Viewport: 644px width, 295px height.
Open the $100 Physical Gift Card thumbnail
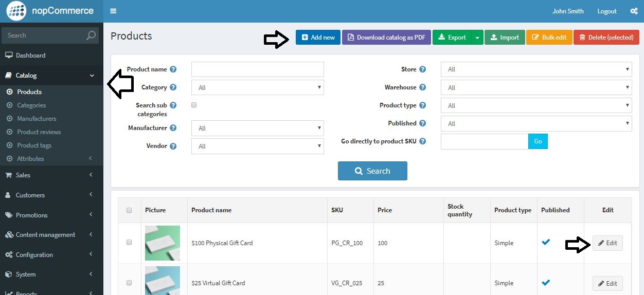click(163, 243)
